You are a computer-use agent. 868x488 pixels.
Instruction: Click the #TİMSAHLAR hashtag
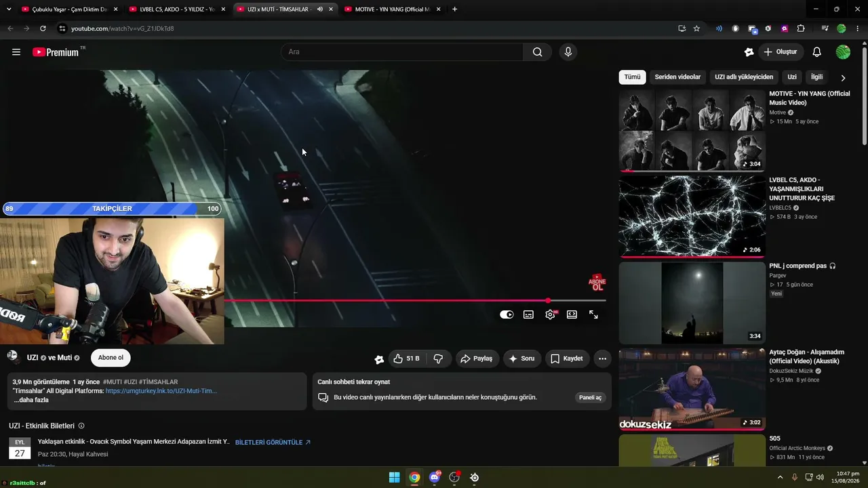[x=158, y=382]
